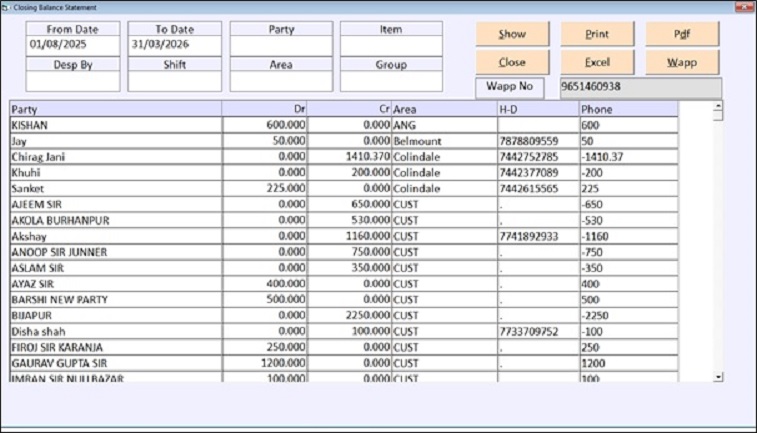The image size is (757, 433).
Task: Click the 7442752785 number cell
Action: coord(538,157)
